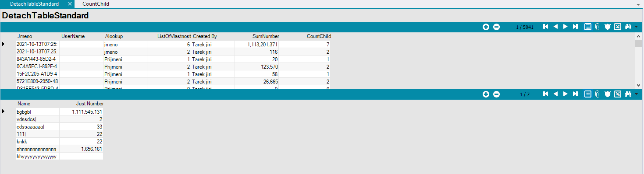Sort by the SumNumber column header
The image size is (644, 174).
[x=266, y=36]
